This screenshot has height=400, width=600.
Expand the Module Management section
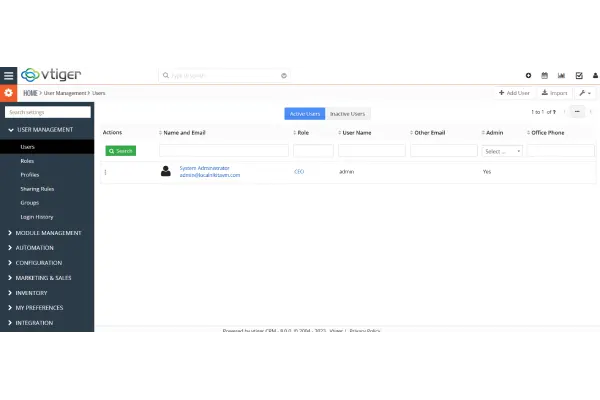click(x=48, y=233)
